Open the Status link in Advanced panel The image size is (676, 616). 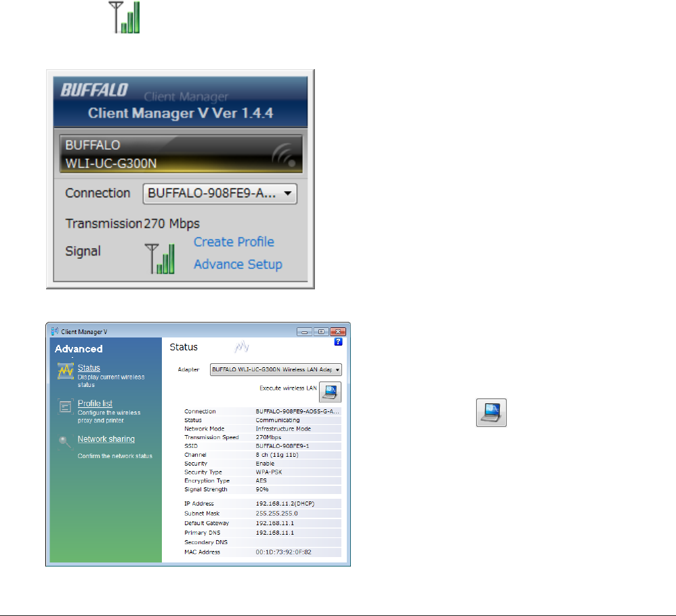point(89,367)
